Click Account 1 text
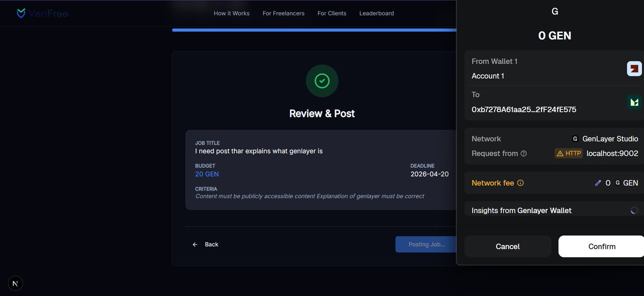Image resolution: width=644 pixels, height=296 pixels. tap(488, 76)
